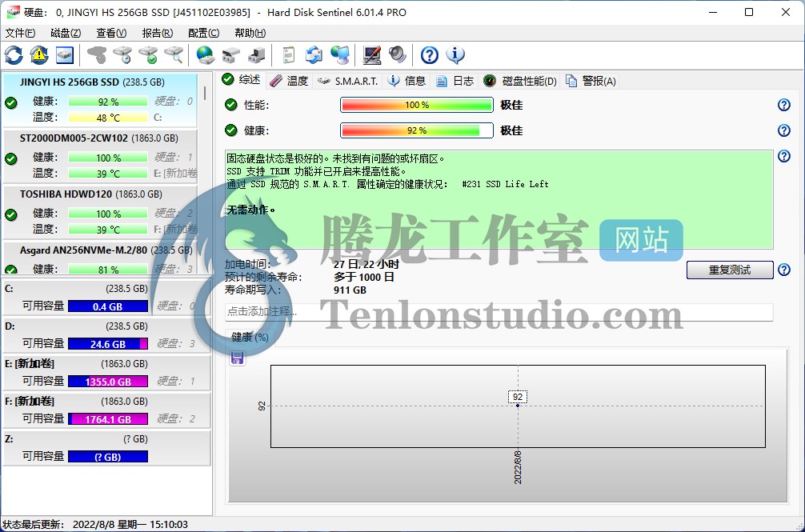
Task: Click the disk with magnifier toolbar icon
Action: 174,55
